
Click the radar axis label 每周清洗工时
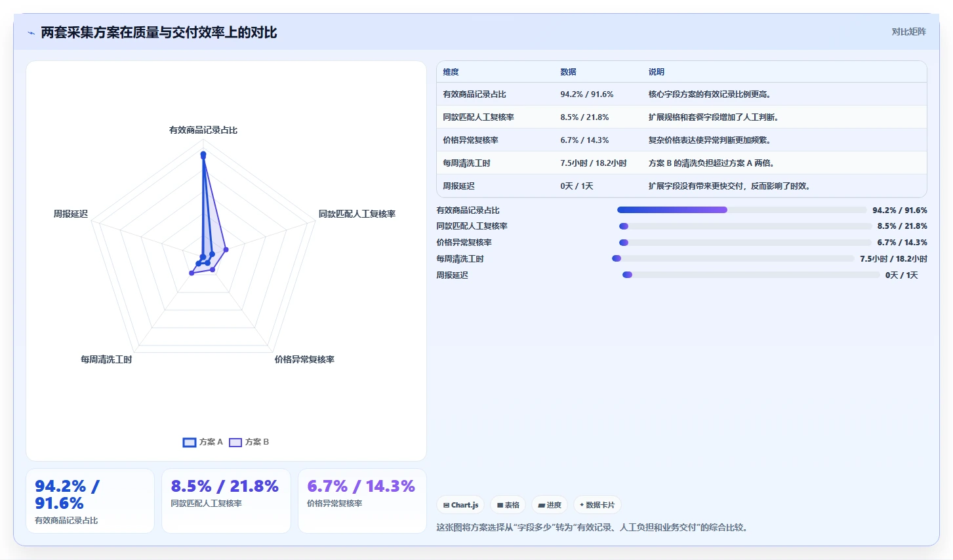tap(106, 359)
